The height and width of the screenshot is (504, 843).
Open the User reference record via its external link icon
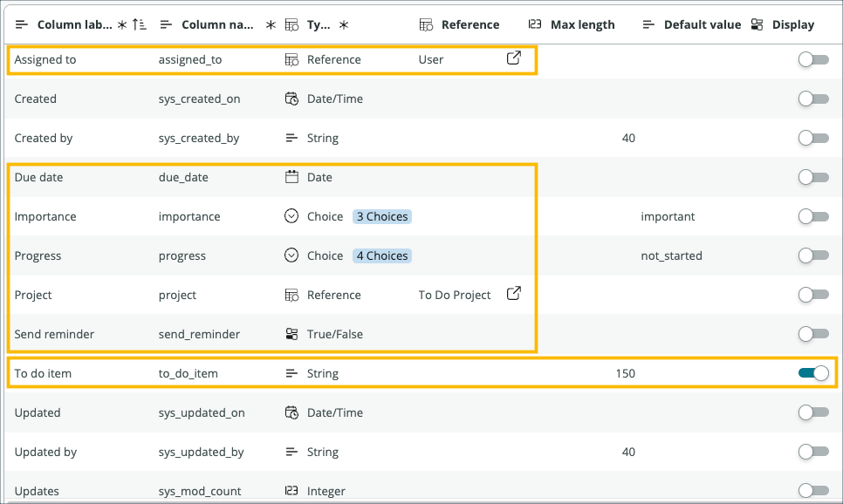pos(513,59)
